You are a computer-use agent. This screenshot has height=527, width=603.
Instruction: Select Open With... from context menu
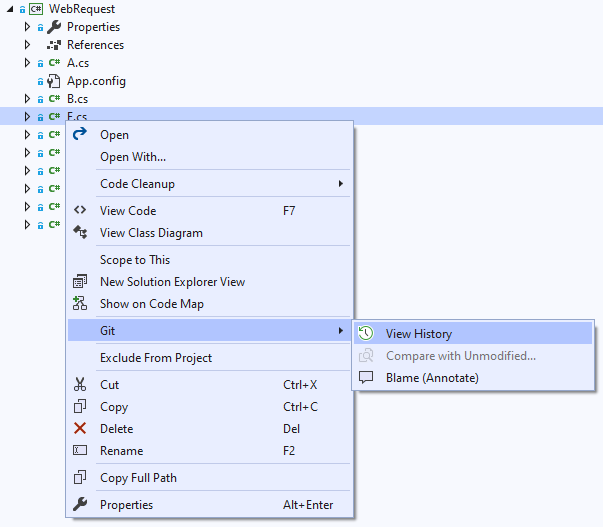coord(133,157)
